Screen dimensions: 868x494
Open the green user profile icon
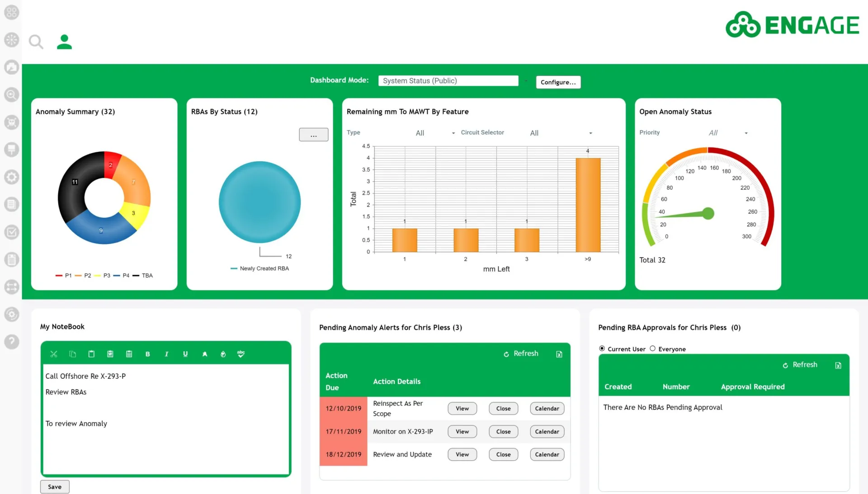[x=64, y=42]
